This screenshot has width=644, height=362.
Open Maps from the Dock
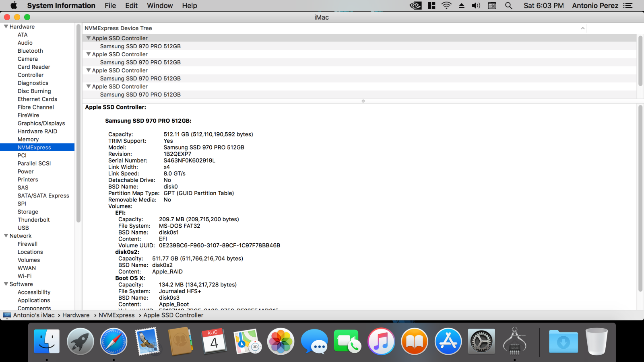pyautogui.click(x=247, y=341)
